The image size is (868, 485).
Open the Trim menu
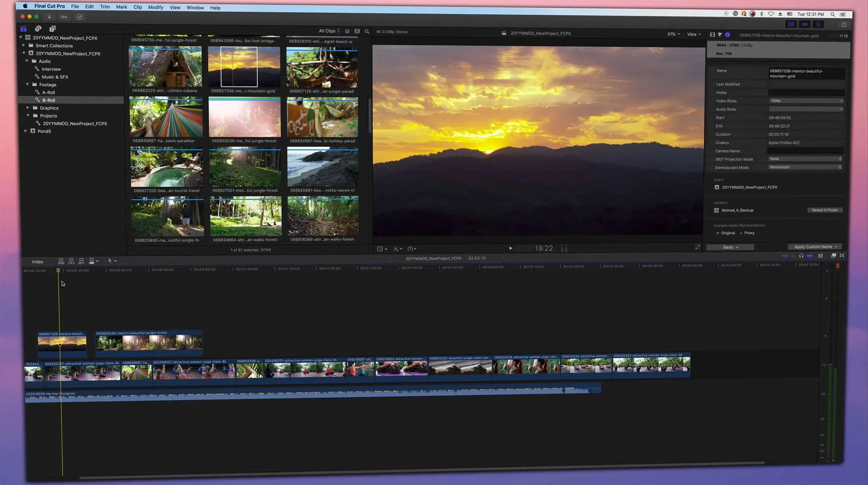click(105, 7)
